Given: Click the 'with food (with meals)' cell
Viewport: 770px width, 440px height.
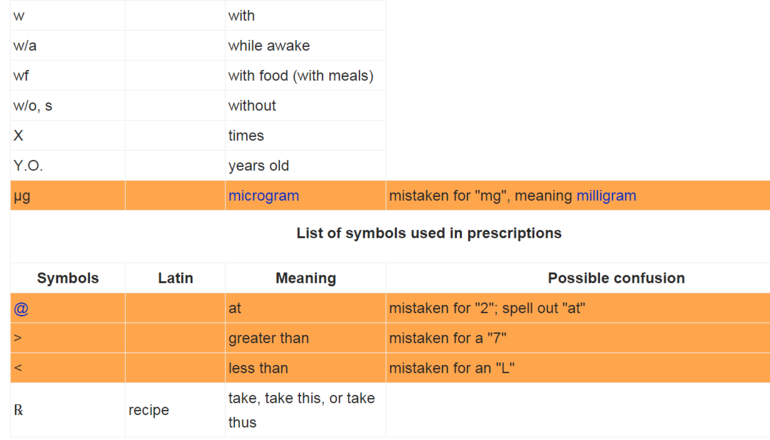Looking at the screenshot, I should point(300,76).
